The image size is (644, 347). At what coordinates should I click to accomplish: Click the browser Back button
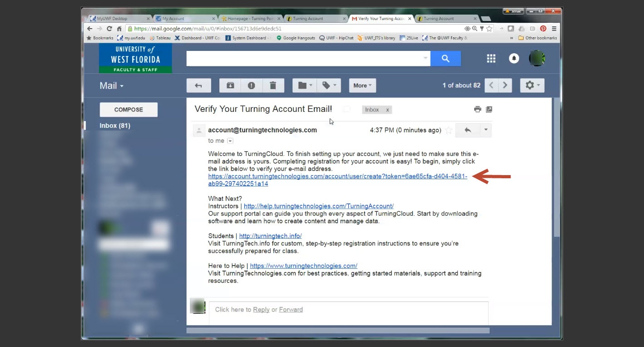coord(90,28)
